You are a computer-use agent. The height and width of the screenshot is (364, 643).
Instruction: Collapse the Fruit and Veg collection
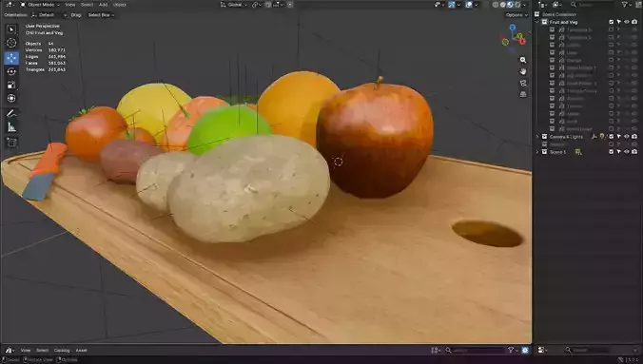coord(537,22)
